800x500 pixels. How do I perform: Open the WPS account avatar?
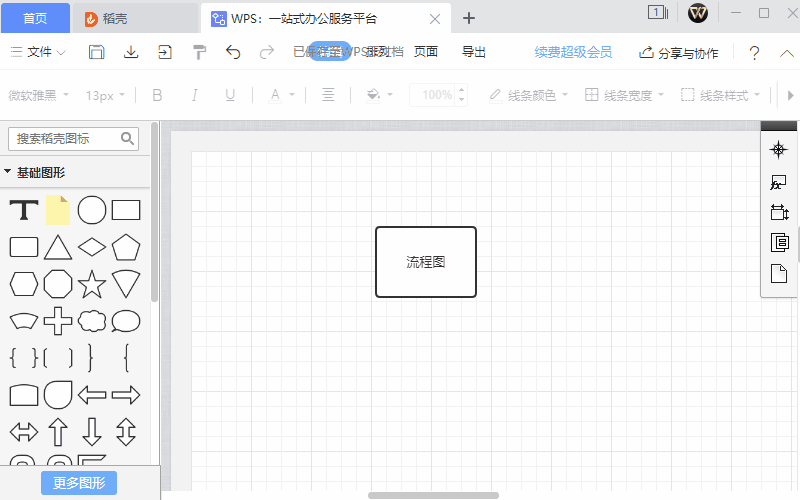[697, 13]
